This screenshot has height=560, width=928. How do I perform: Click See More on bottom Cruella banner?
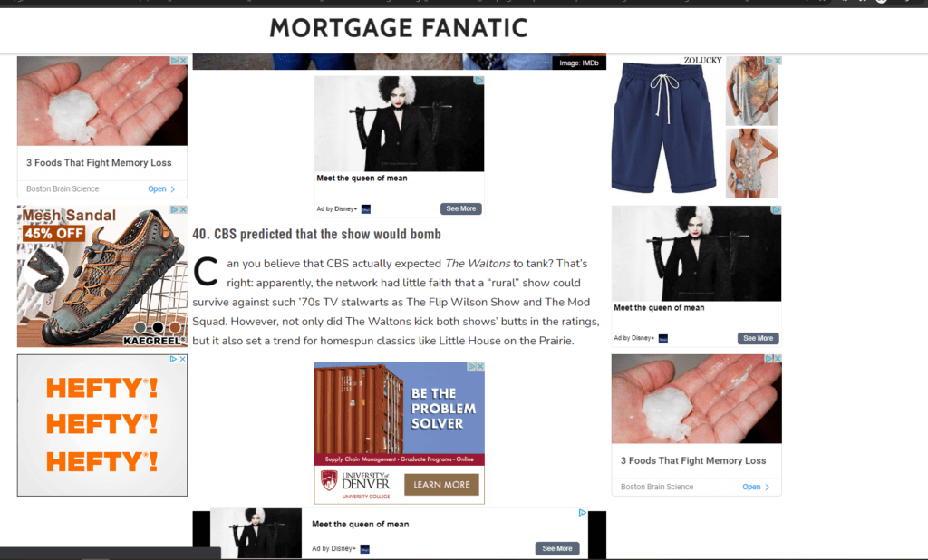(x=557, y=549)
